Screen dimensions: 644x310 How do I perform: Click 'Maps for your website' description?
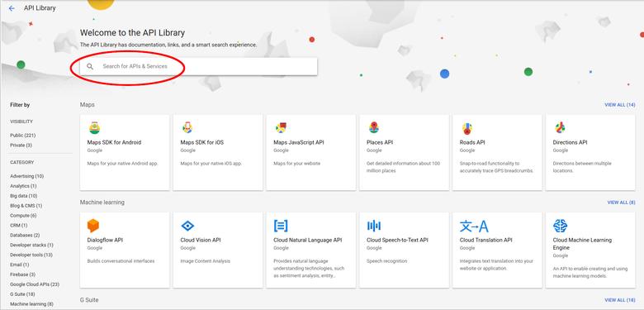[x=297, y=164]
